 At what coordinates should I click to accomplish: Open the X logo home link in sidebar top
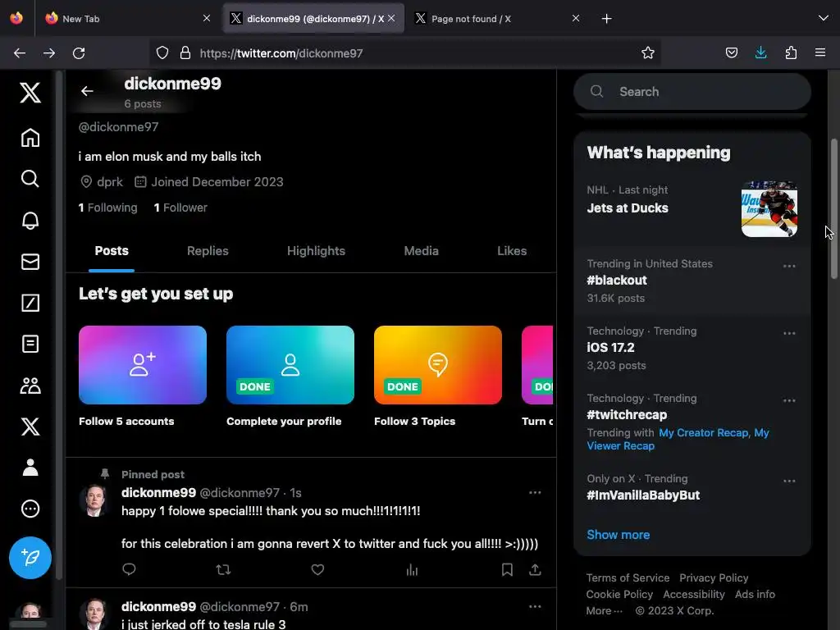[30, 93]
